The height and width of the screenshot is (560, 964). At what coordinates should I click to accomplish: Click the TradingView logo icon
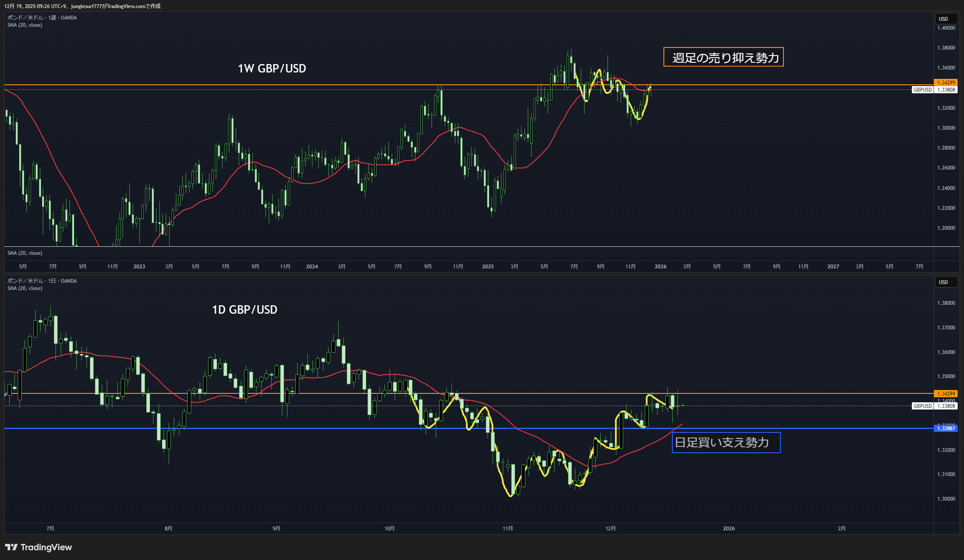pos(11,547)
